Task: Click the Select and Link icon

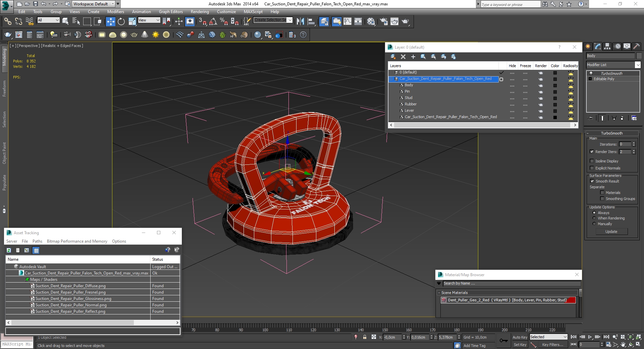Action: pyautogui.click(x=8, y=21)
